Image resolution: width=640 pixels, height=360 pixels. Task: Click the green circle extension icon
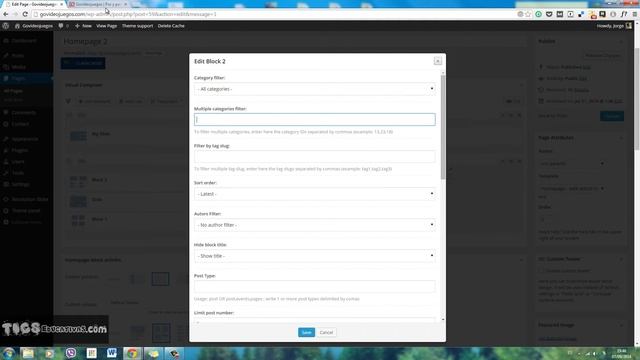538,14
